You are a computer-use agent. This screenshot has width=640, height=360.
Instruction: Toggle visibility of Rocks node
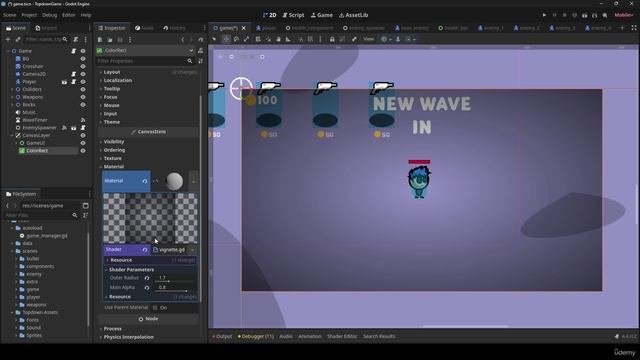83,105
